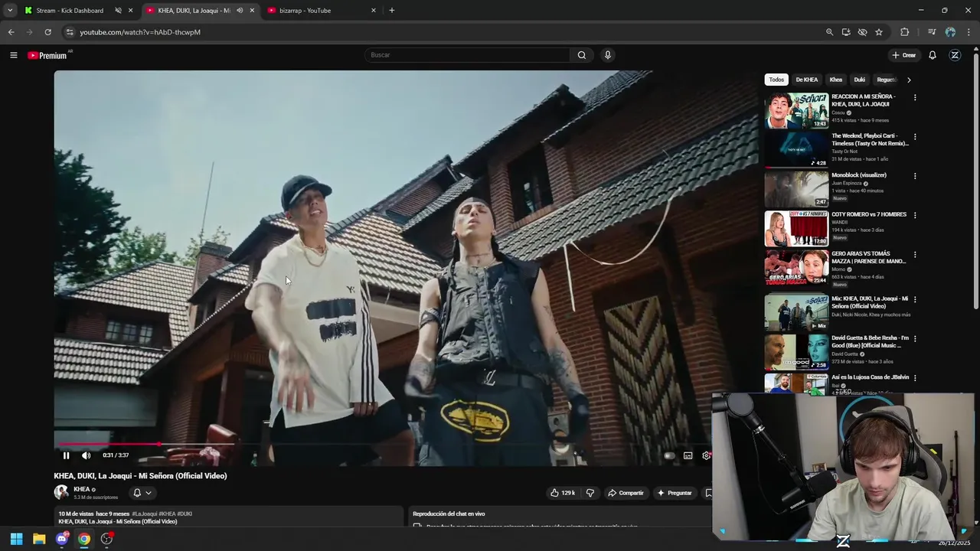Open a new browser tab
Viewport: 980px width, 551px height.
(x=392, y=11)
